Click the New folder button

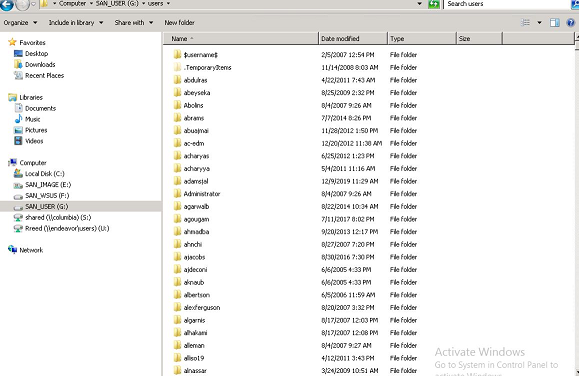pos(179,23)
